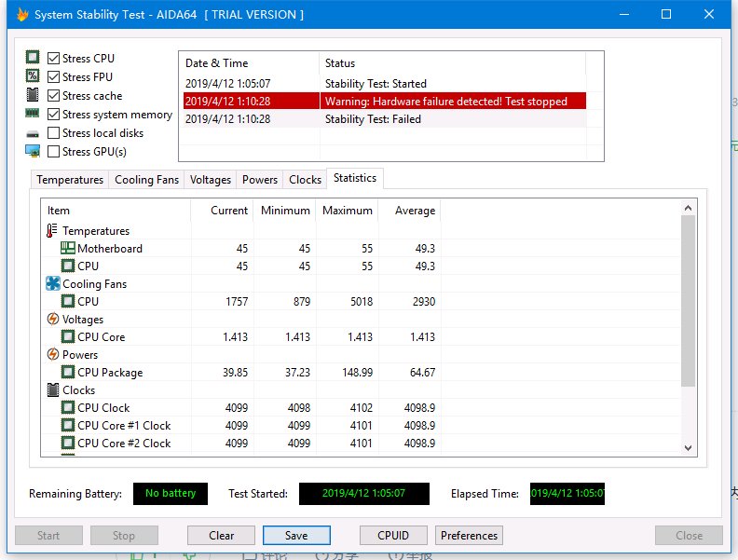Disable the Stress CPU checkbox

coord(54,58)
